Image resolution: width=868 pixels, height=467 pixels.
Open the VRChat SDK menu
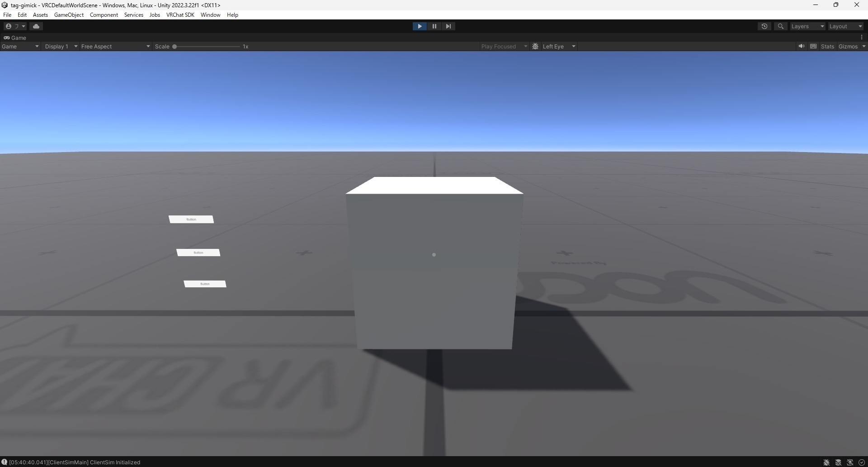pos(180,15)
